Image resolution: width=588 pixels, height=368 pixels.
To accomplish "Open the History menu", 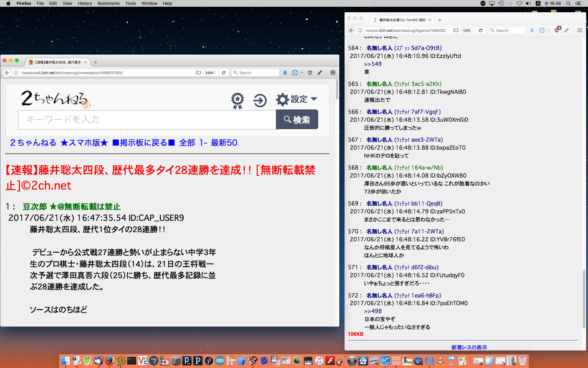I will tap(85, 3).
